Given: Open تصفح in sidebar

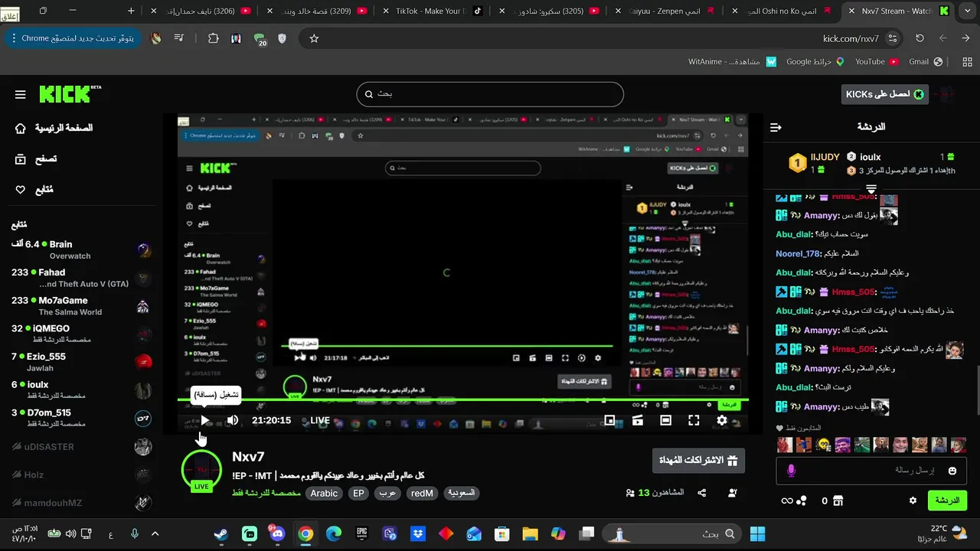Looking at the screenshot, I should point(36,159).
